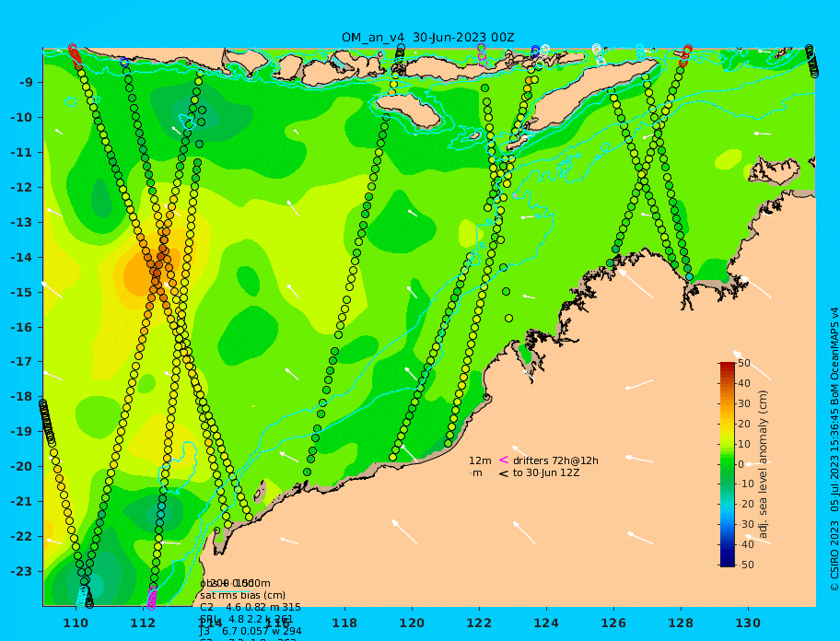Click latitude axis label -22
840x641 pixels.
pyautogui.click(x=21, y=537)
